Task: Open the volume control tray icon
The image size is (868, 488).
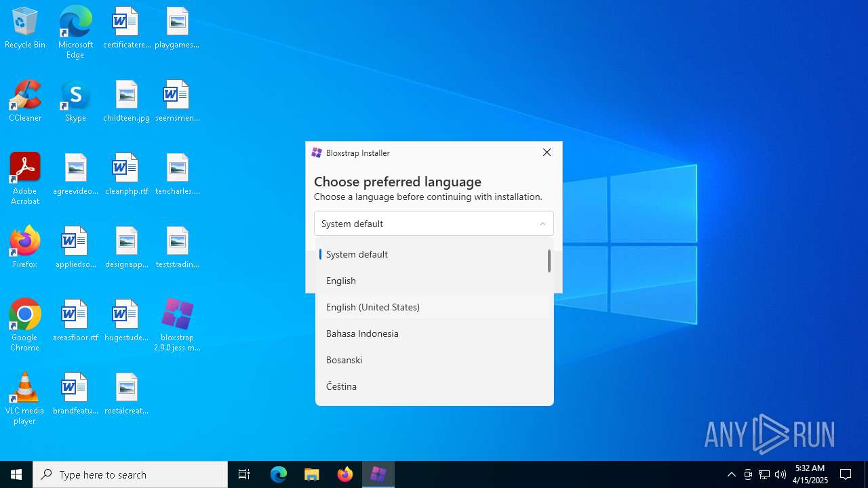Action: pos(781,474)
